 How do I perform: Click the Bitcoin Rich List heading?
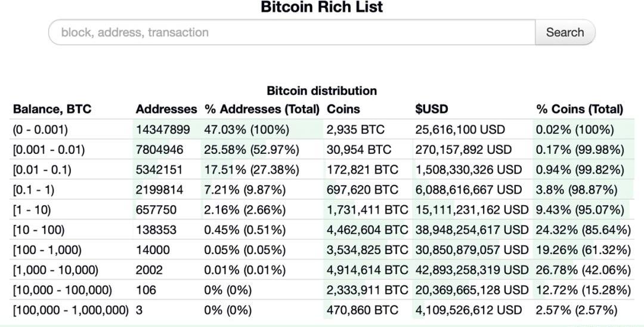(x=321, y=7)
